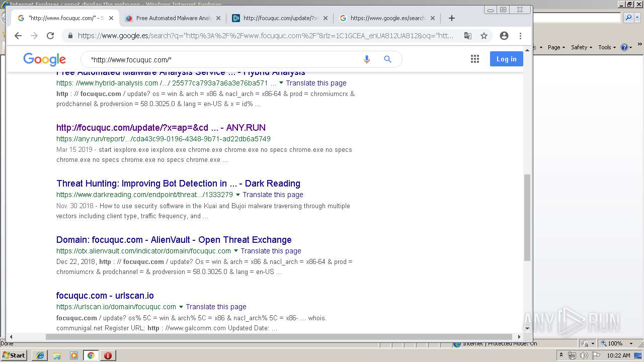Open the Chrome profile avatar menu
The image size is (644, 362).
[x=504, y=36]
